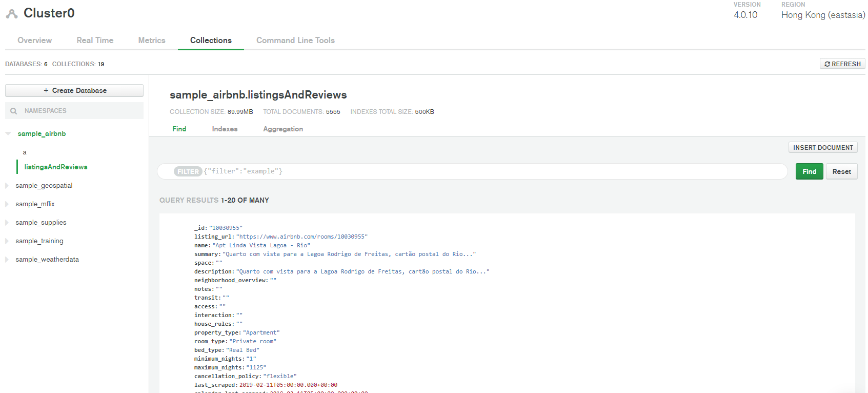Open collection 'a' in sample_airbnb

[25, 152]
